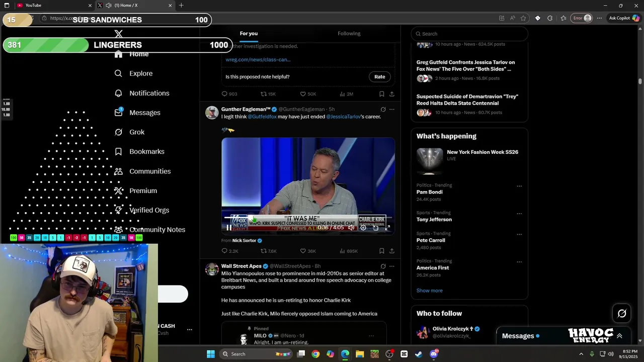The height and width of the screenshot is (362, 644).
Task: Open Gunther Eagleman's profile picture
Action: click(x=212, y=112)
